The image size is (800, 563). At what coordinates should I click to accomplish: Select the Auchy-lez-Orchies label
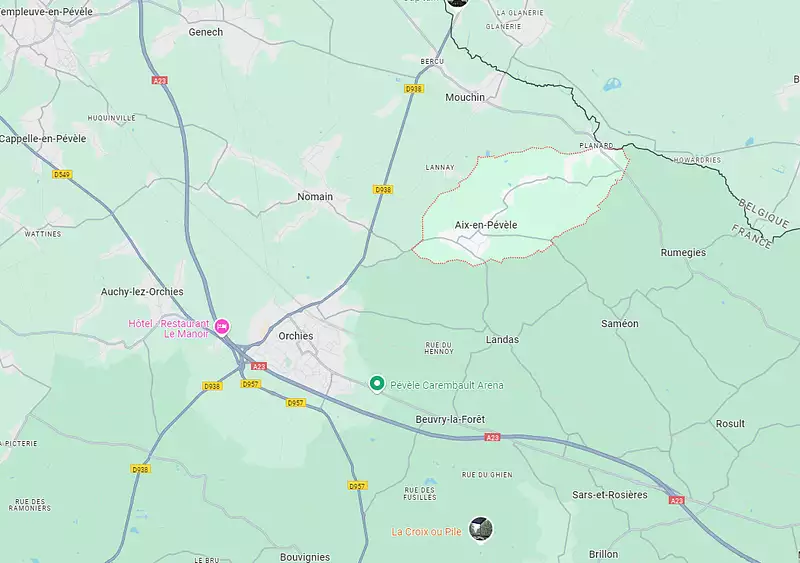tap(142, 292)
